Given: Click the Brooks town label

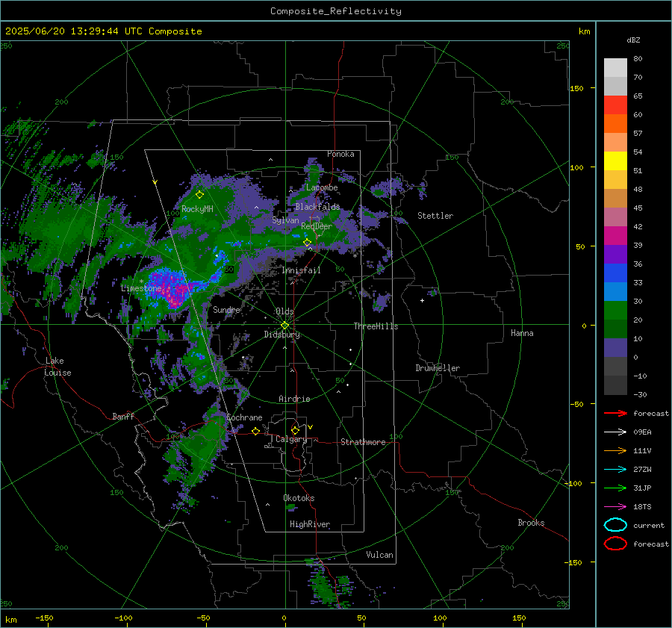Looking at the screenshot, I should click(x=531, y=523).
